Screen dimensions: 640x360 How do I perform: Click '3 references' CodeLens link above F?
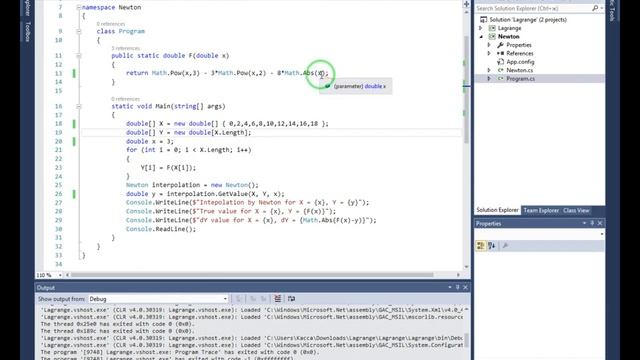[x=125, y=48]
